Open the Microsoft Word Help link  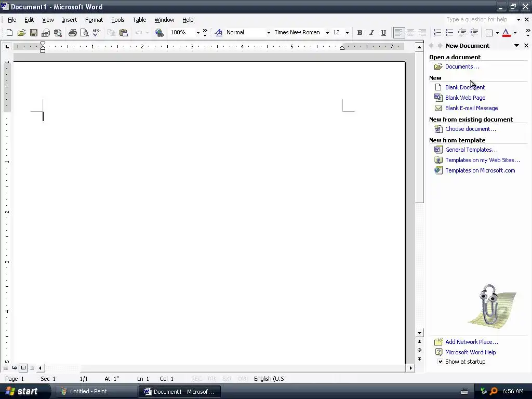point(470,352)
